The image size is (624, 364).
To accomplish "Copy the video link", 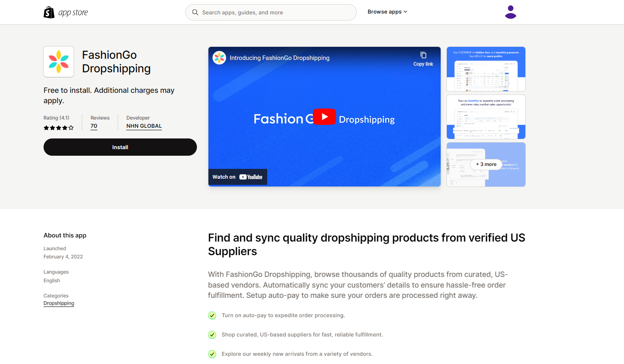I will 423,59.
